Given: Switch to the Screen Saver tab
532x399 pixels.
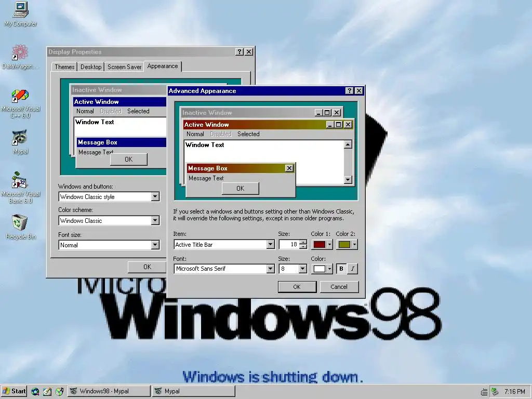Looking at the screenshot, I should 124,67.
